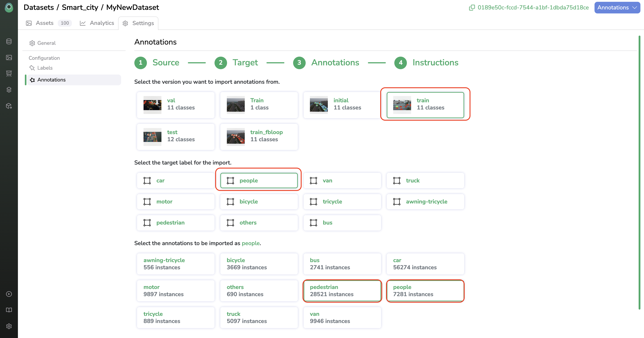This screenshot has width=644, height=338.
Task: Expand the Annotations dropdown button
Action: point(617,8)
